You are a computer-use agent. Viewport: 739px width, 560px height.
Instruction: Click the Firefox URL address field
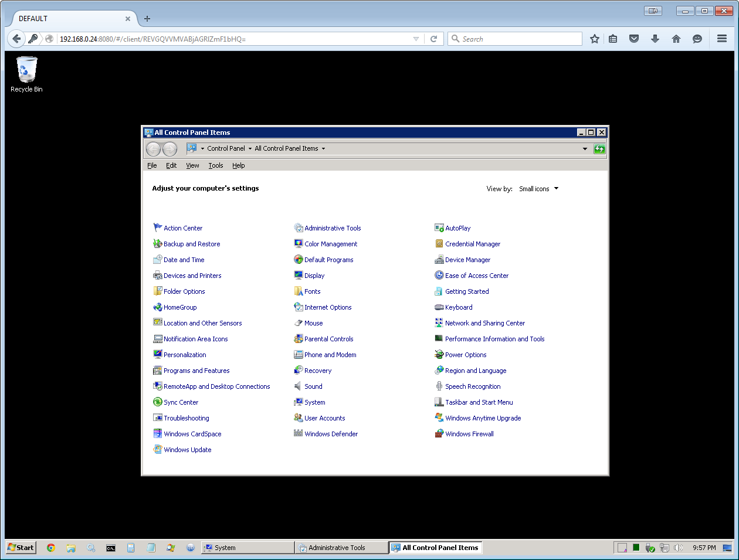(x=233, y=39)
